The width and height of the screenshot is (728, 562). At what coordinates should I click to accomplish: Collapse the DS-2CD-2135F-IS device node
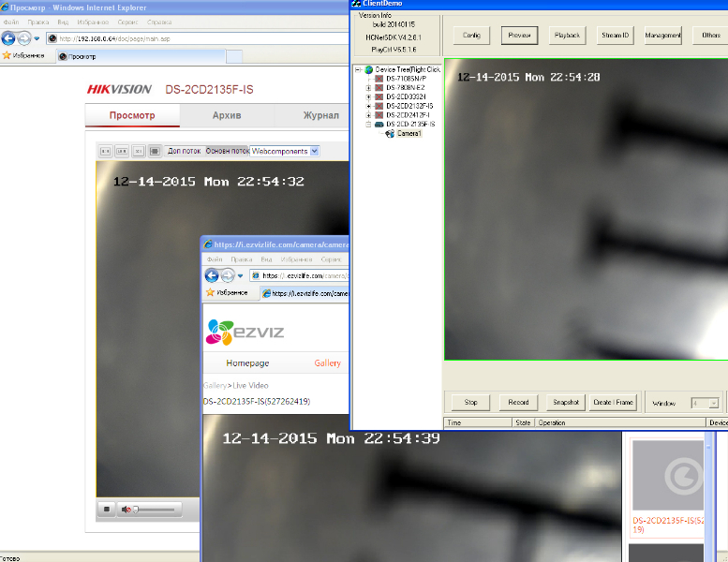[x=368, y=125]
